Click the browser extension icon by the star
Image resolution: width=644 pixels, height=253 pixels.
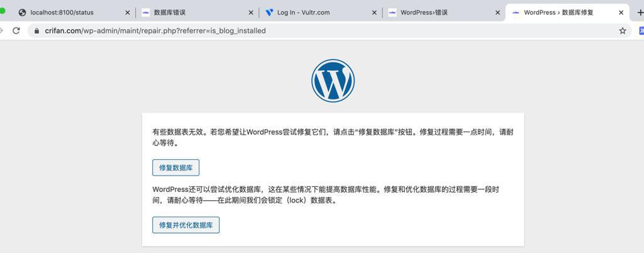point(641,30)
